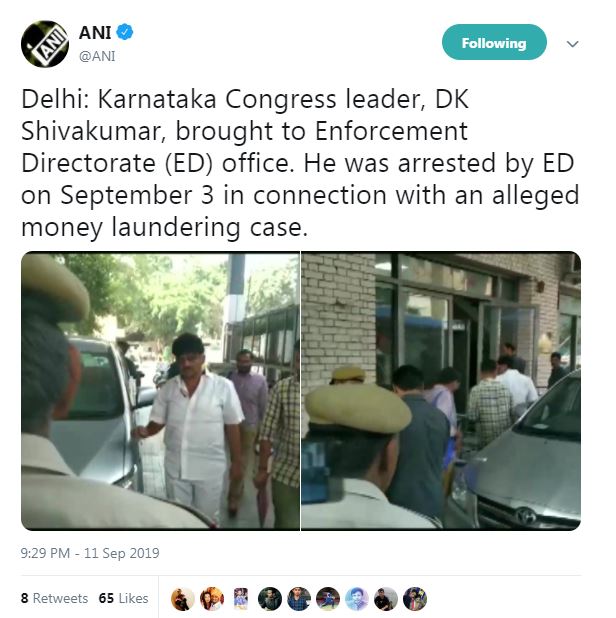The width and height of the screenshot is (616, 618).
Task: View the 65 Likes list
Action: pyautogui.click(x=123, y=598)
